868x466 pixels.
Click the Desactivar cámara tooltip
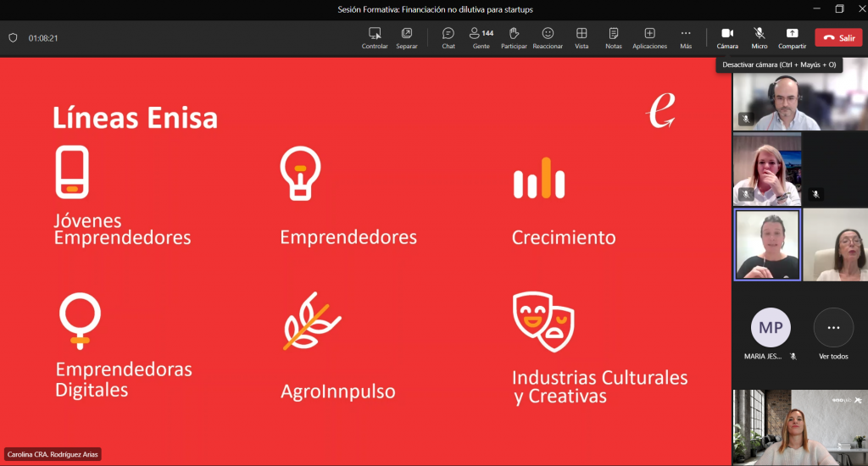click(779, 64)
